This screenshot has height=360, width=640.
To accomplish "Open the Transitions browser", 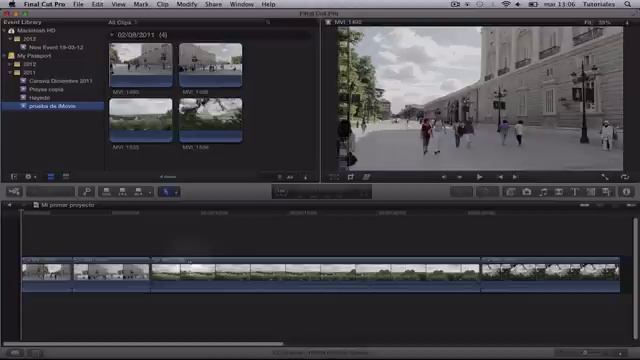I will 559,191.
